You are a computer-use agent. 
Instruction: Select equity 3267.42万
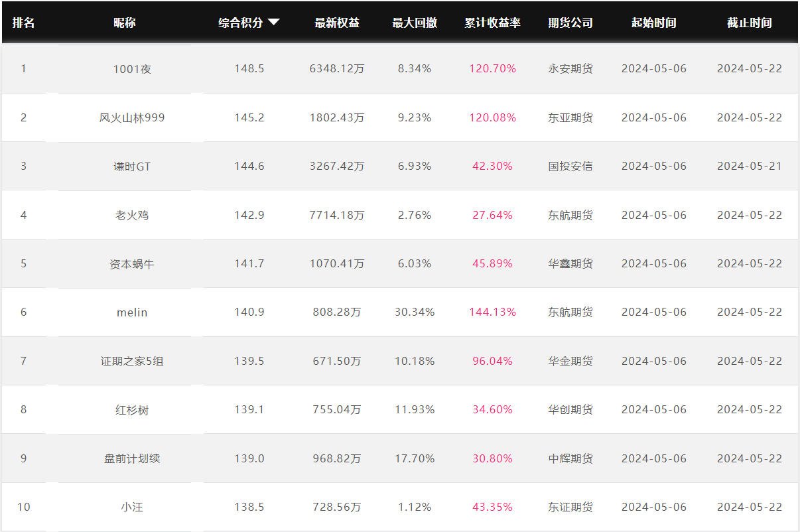click(x=337, y=166)
